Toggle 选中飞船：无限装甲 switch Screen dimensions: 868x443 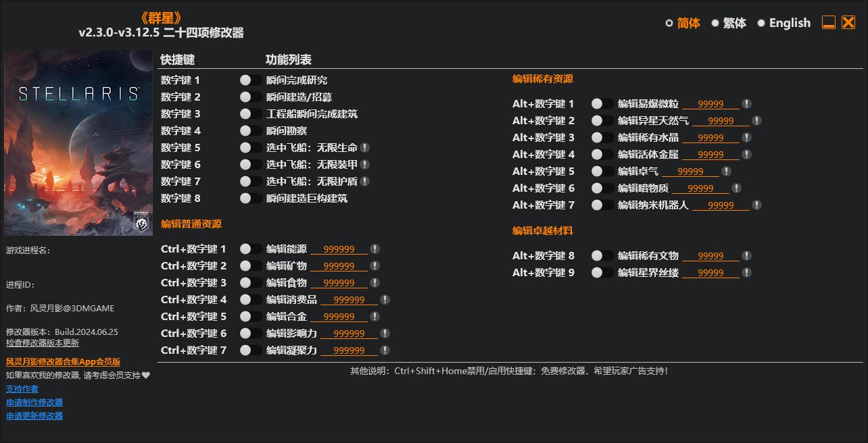(x=251, y=164)
